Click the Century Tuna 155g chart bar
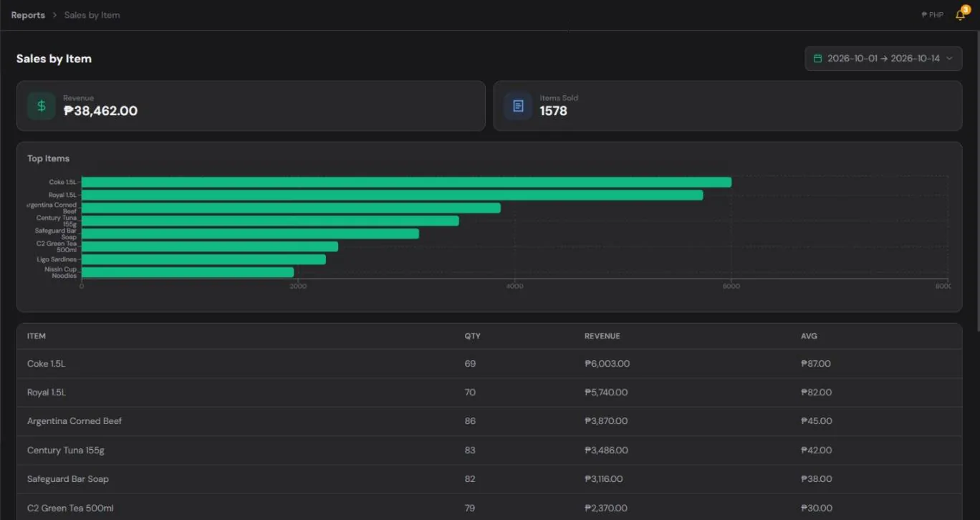The width and height of the screenshot is (980, 520). [x=270, y=221]
